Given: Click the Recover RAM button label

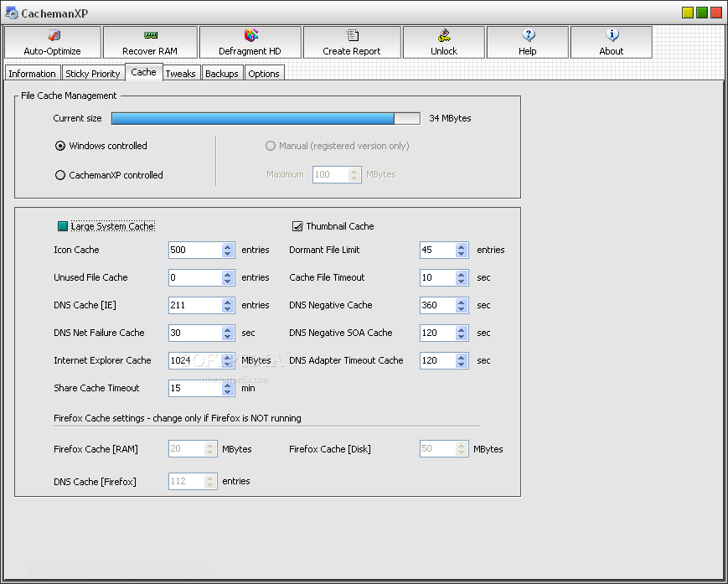Looking at the screenshot, I should pyautogui.click(x=150, y=51).
